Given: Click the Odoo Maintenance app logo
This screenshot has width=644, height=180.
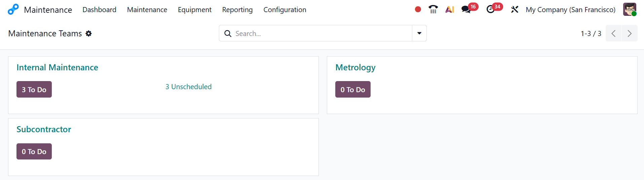Looking at the screenshot, I should (x=13, y=9).
